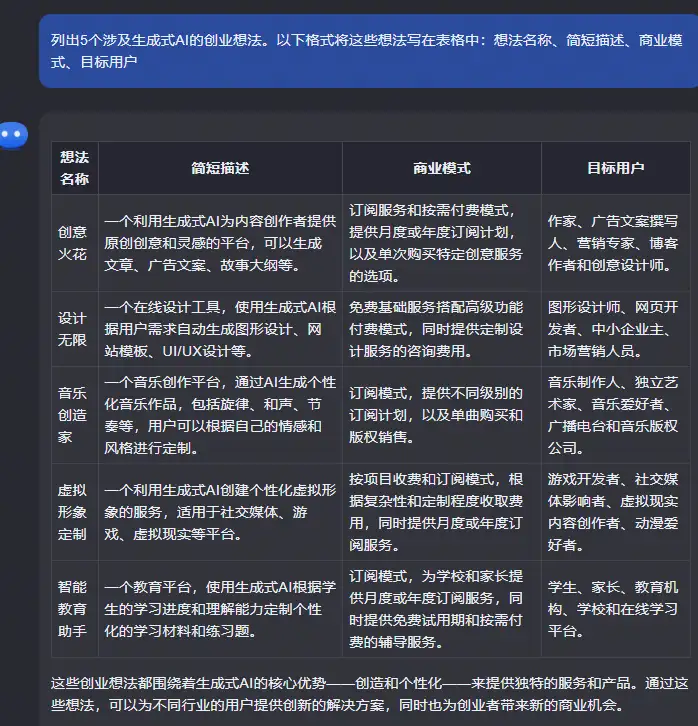Click the blue chatbot avatar icon
The width and height of the screenshot is (698, 726).
click(x=13, y=135)
